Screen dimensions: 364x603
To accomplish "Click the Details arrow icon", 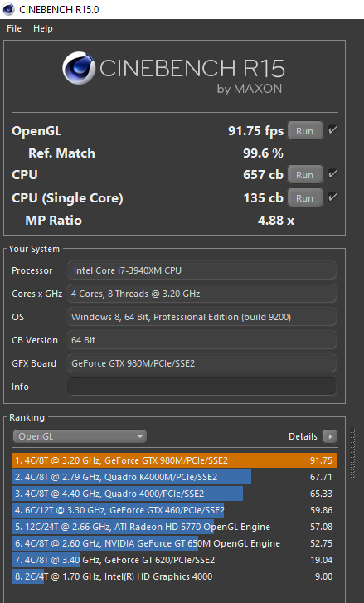I will pyautogui.click(x=330, y=436).
